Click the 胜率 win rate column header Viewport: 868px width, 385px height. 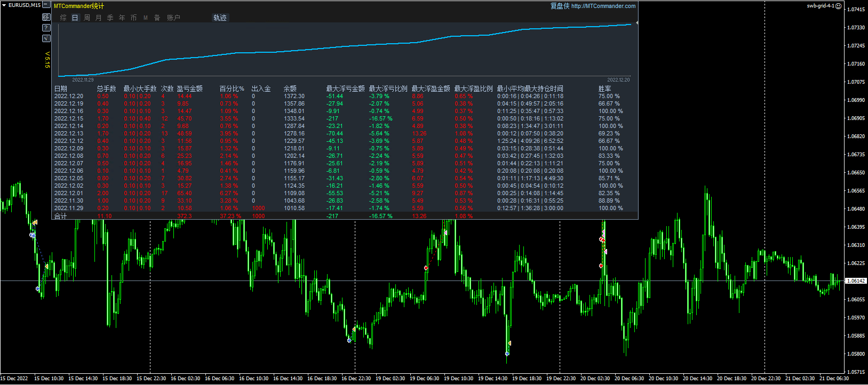click(x=604, y=89)
